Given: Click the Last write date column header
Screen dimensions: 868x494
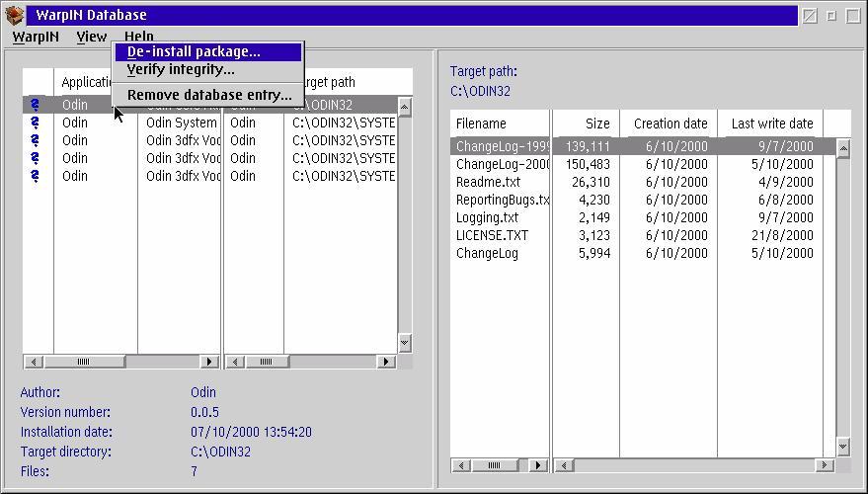Looking at the screenshot, I should [x=771, y=123].
